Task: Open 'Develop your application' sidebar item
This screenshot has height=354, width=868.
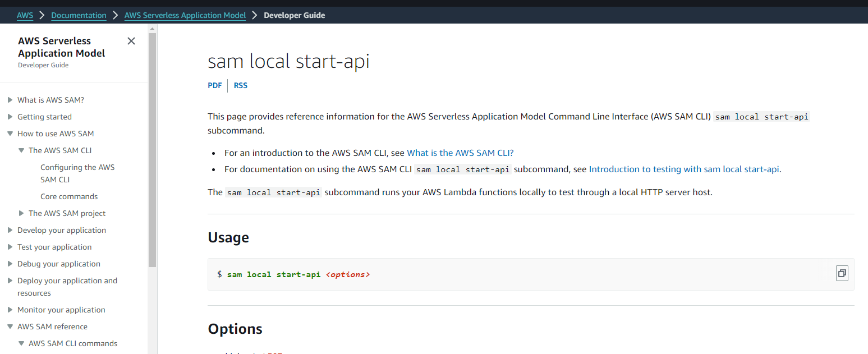Action: [x=62, y=230]
